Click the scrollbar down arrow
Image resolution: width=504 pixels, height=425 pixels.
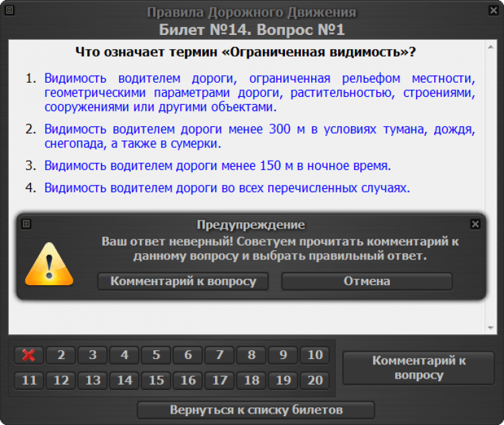[491, 328]
